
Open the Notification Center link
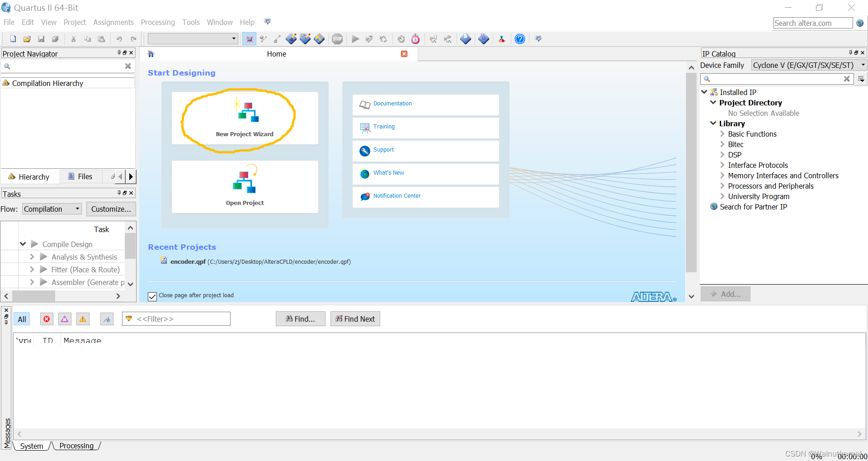pos(397,196)
